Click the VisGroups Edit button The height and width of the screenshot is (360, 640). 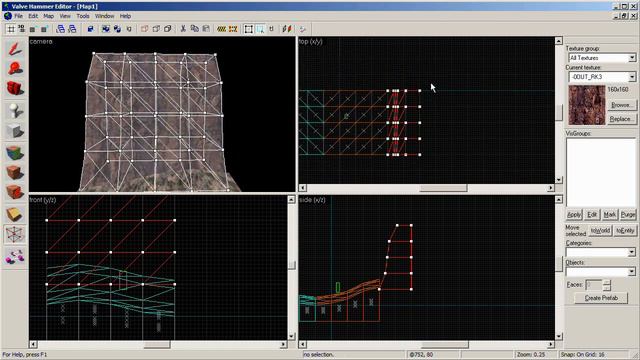592,215
